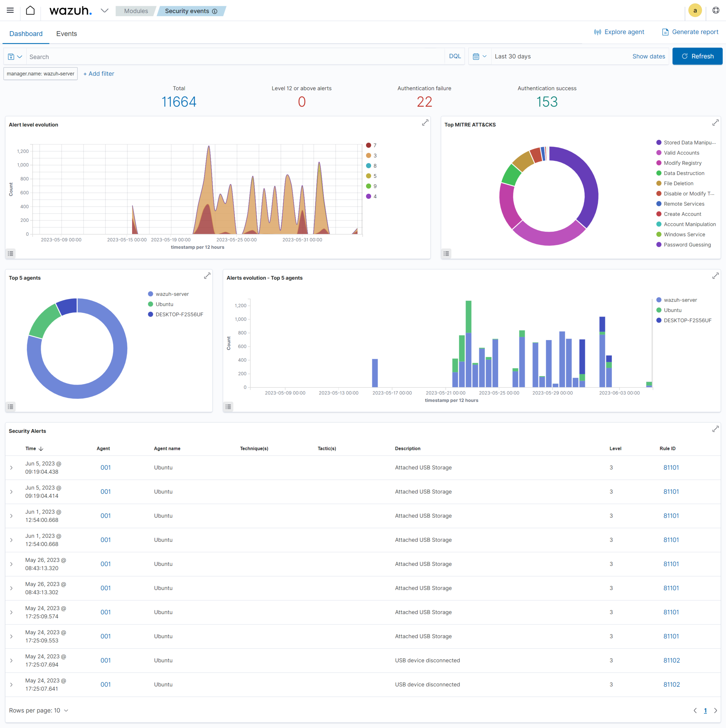
Task: Click the level 9 legend entry
Action: pyautogui.click(x=371, y=186)
